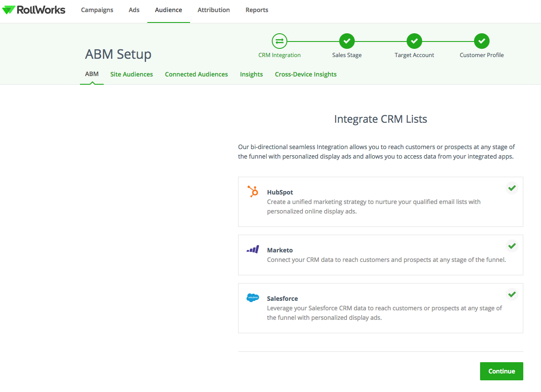Open the Attribution section
Screen dimensions: 541x392
[213, 10]
